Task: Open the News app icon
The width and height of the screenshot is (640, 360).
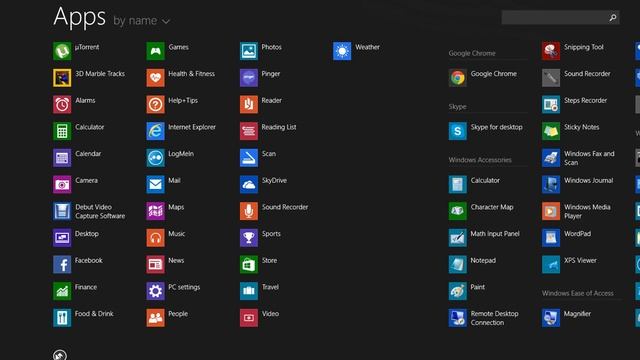Action: (156, 264)
